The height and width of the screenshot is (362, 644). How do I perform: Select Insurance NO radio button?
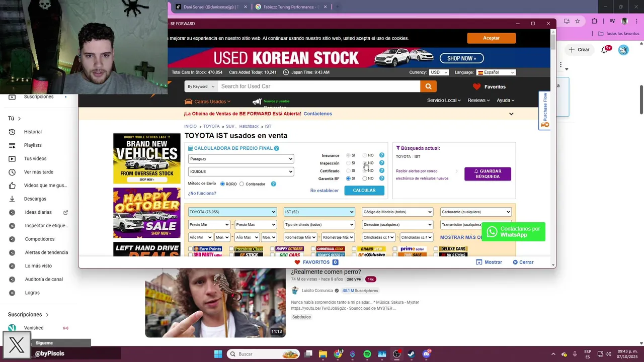365,155
